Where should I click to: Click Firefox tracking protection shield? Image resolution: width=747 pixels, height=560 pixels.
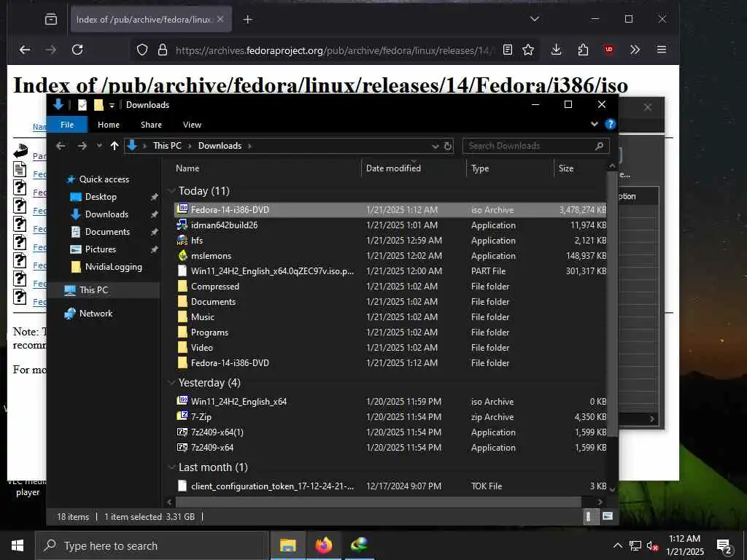coord(142,50)
